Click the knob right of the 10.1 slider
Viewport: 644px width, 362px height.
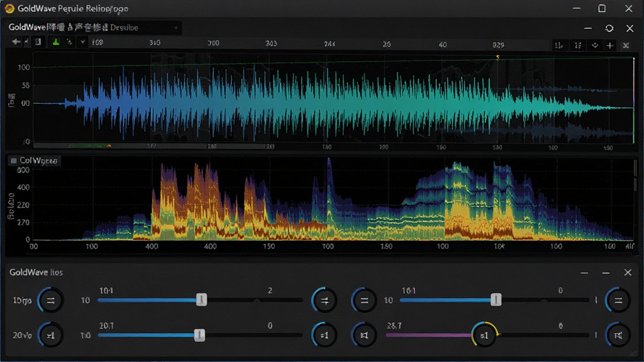(325, 300)
